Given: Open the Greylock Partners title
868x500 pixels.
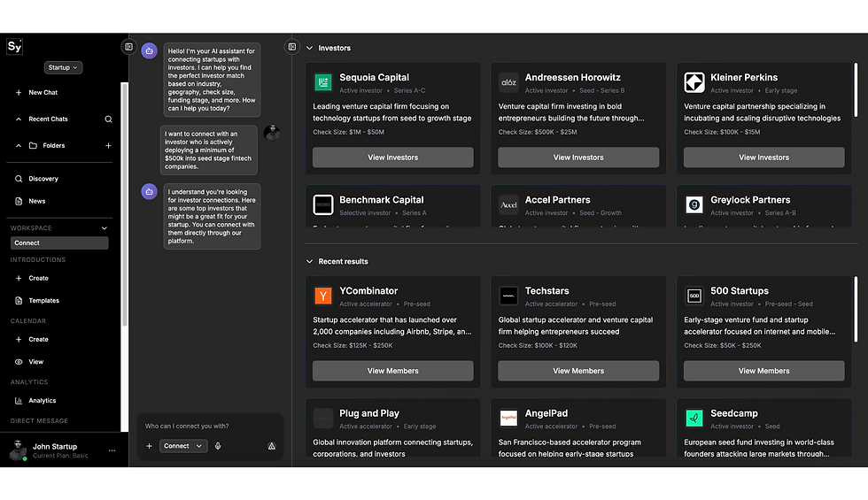Looking at the screenshot, I should (x=750, y=200).
